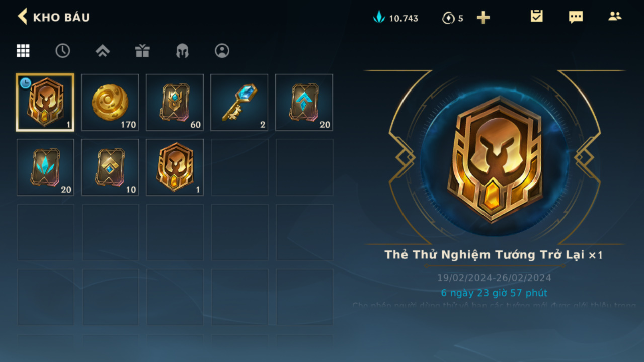Open the missions checklist icon
Image resolution: width=644 pixels, height=362 pixels.
pos(537,16)
